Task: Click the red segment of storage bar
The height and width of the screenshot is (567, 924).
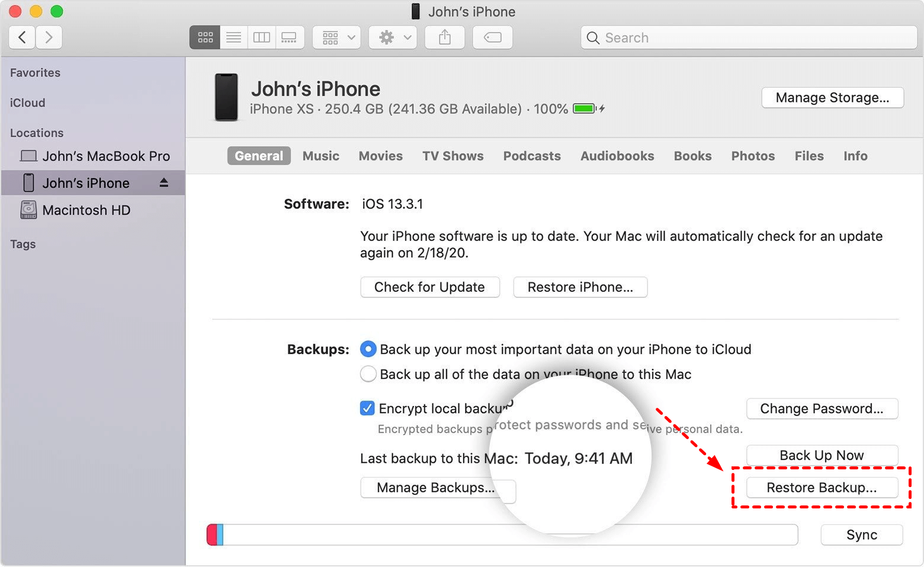Action: (x=211, y=534)
